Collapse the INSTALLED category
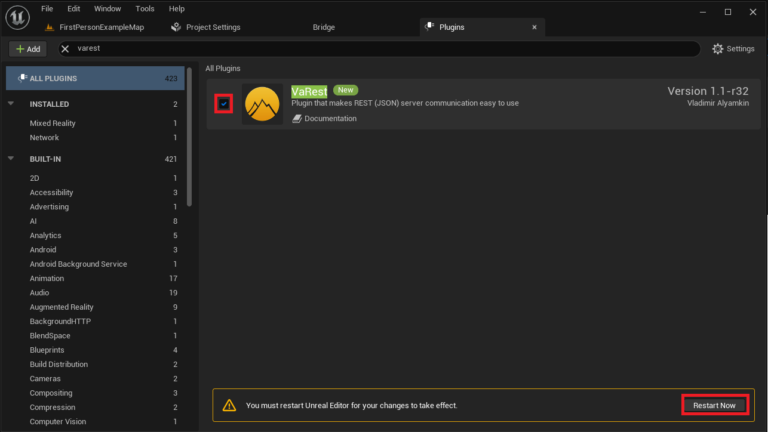768x432 pixels. point(11,104)
